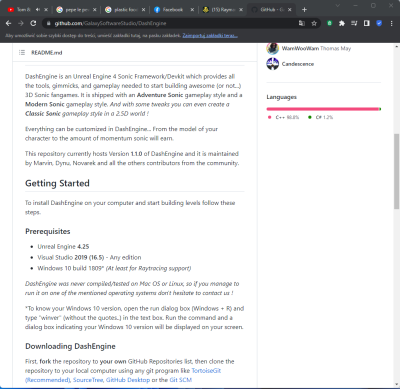This screenshot has height=389, width=400.
Task: Click the Visual Studio 2019 (16.5) list item
Action: pos(89,257)
